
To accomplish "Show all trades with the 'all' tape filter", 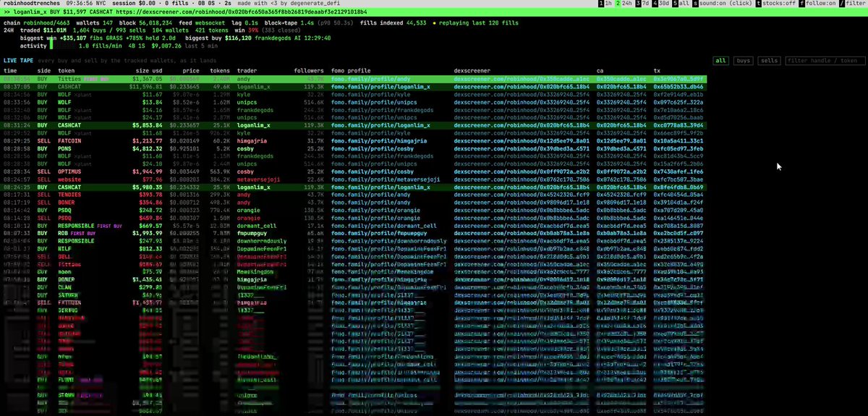I will [x=720, y=61].
